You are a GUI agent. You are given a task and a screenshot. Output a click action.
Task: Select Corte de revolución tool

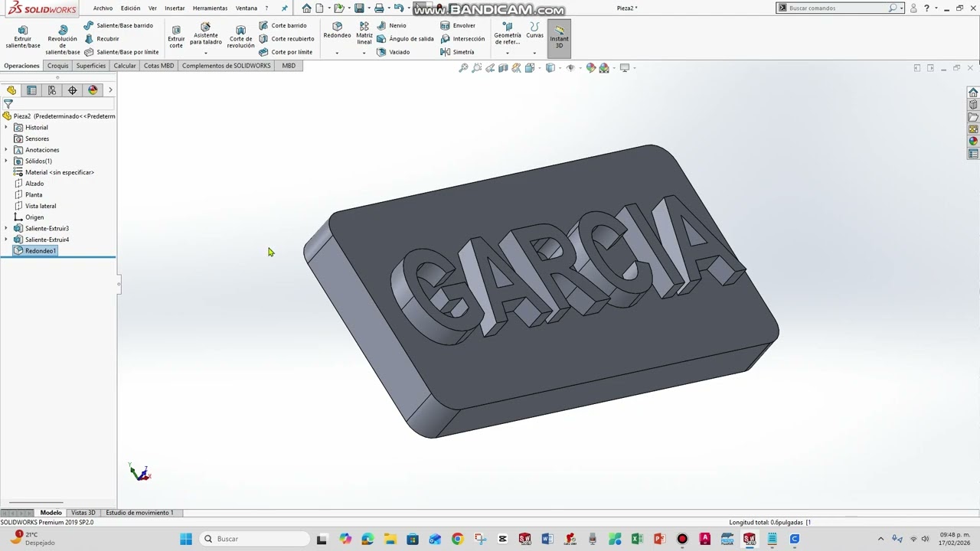(x=240, y=37)
